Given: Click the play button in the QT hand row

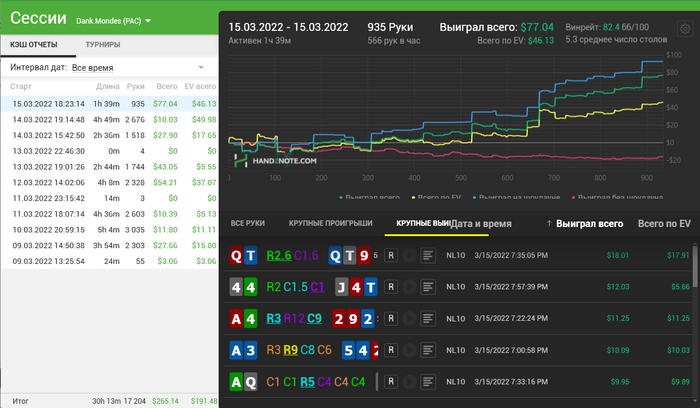Looking at the screenshot, I should point(409,255).
